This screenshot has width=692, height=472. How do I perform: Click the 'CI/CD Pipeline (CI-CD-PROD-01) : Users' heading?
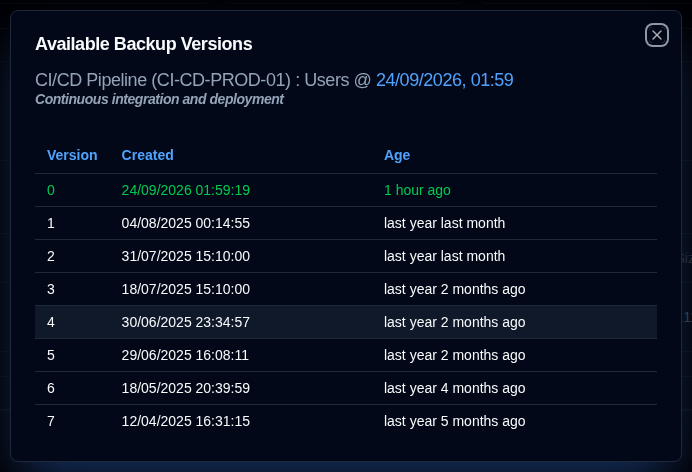(192, 80)
